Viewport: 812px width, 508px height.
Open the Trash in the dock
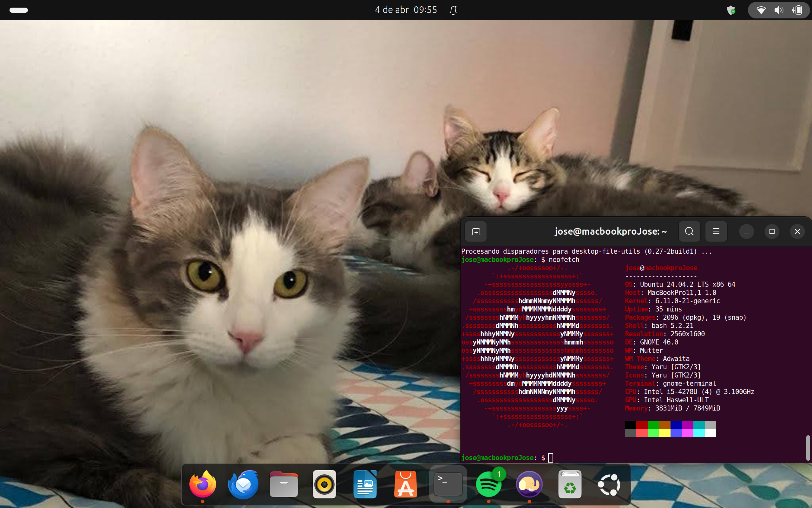(570, 484)
